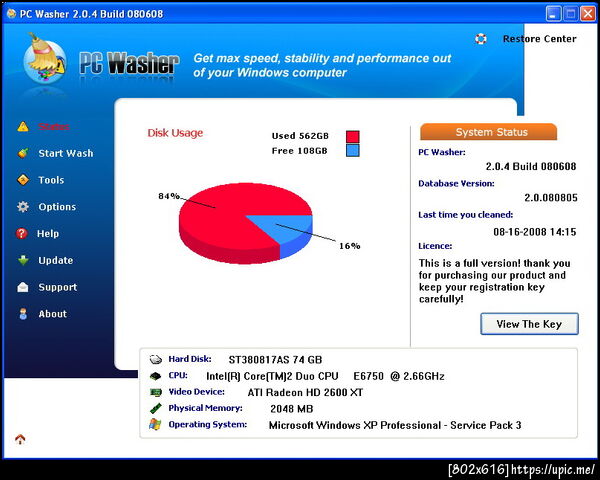This screenshot has height=480, width=600.
Task: Select the About menu item
Action: 53,314
